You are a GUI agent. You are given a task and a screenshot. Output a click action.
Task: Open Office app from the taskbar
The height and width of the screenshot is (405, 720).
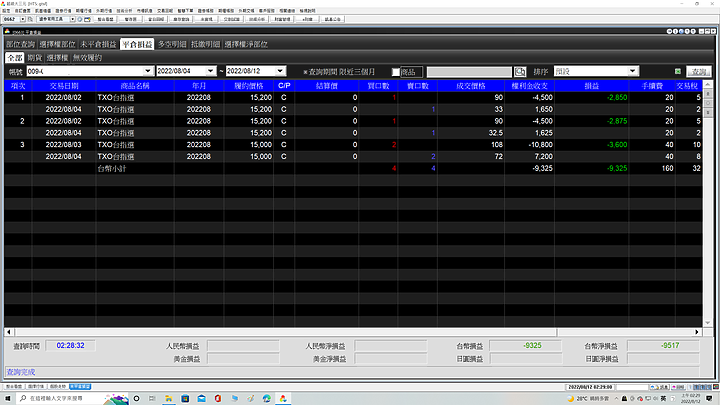218,399
